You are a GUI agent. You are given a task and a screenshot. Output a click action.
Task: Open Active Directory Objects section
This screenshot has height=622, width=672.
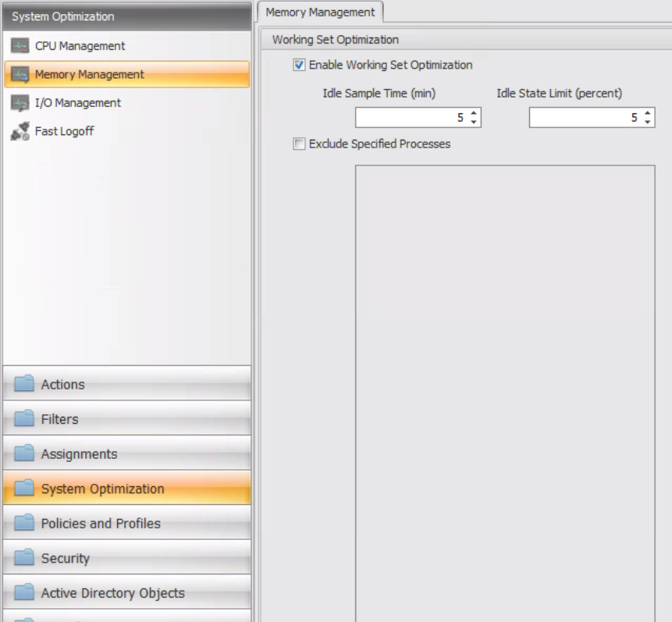point(127,592)
